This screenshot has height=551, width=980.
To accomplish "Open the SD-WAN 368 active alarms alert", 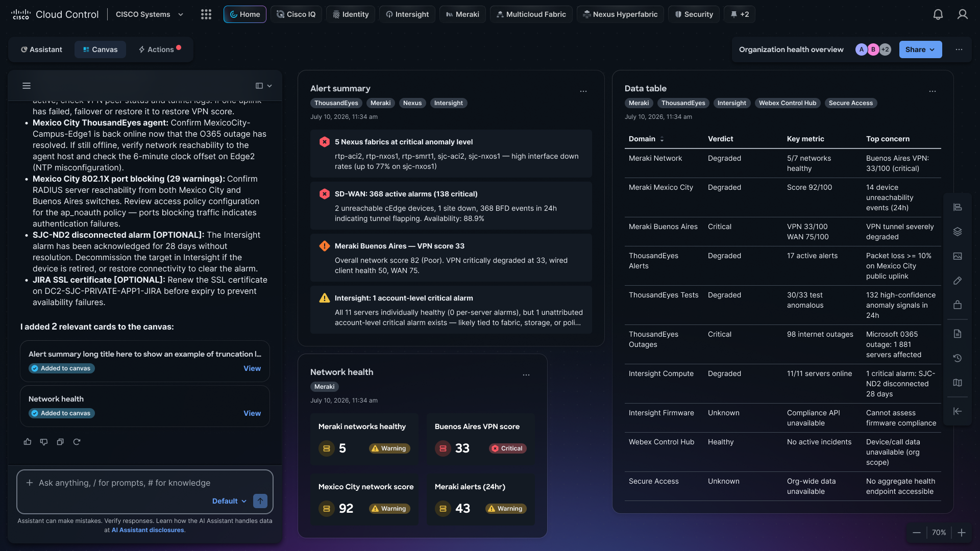I will pos(451,206).
